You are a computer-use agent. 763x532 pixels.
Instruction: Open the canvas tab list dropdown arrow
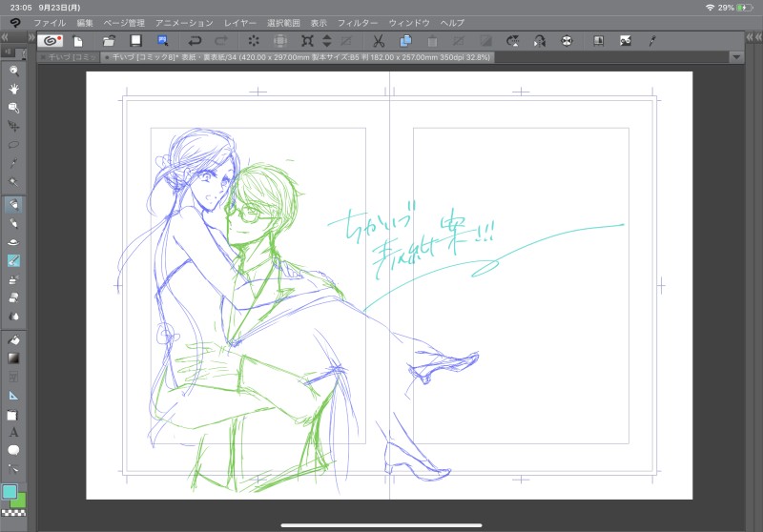(x=736, y=57)
